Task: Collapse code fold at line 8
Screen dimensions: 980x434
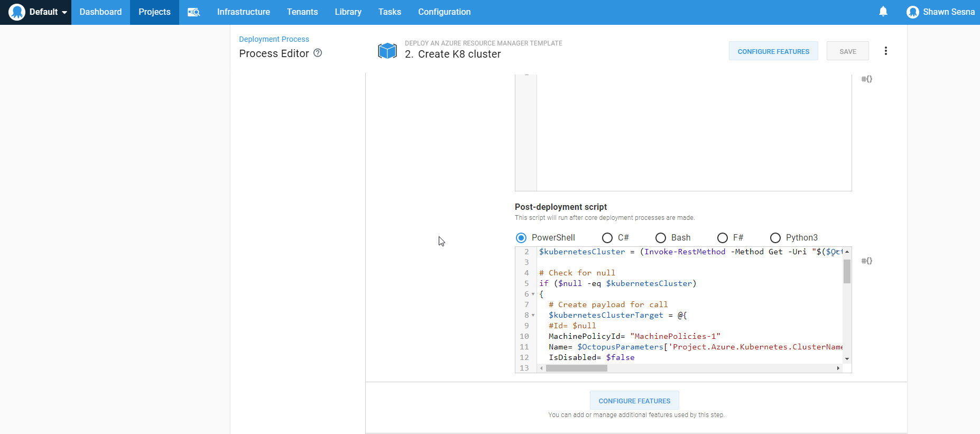Action: [x=533, y=316]
